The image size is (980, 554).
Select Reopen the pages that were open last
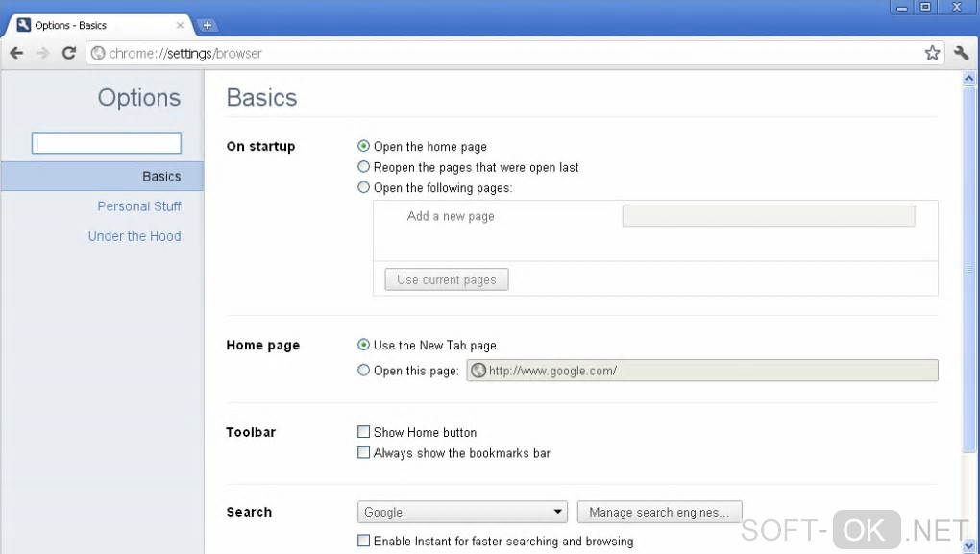(x=364, y=167)
